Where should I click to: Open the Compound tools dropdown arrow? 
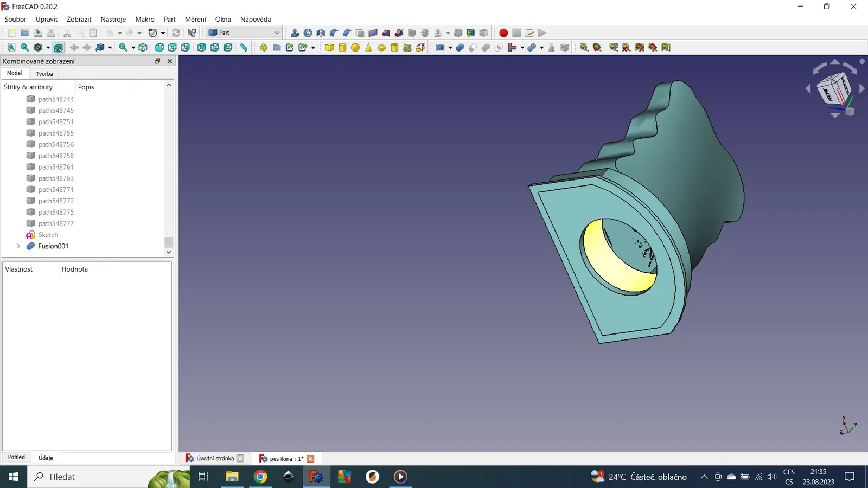[450, 48]
